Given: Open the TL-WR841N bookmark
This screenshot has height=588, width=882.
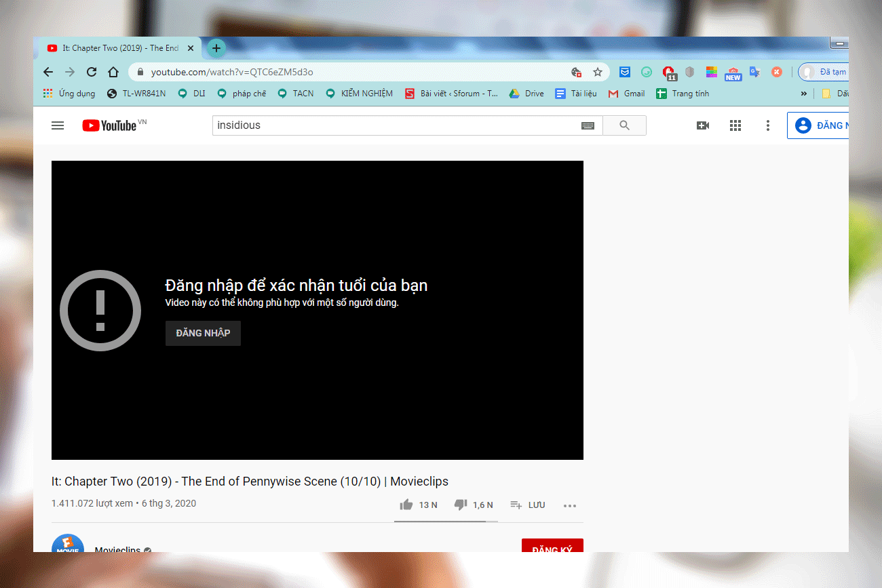Looking at the screenshot, I should pos(136,94).
